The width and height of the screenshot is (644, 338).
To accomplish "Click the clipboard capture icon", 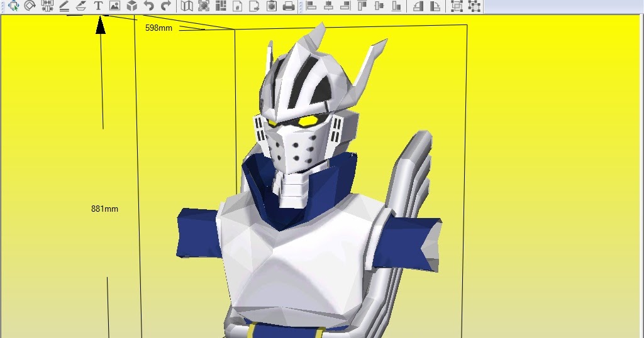I will [272, 6].
